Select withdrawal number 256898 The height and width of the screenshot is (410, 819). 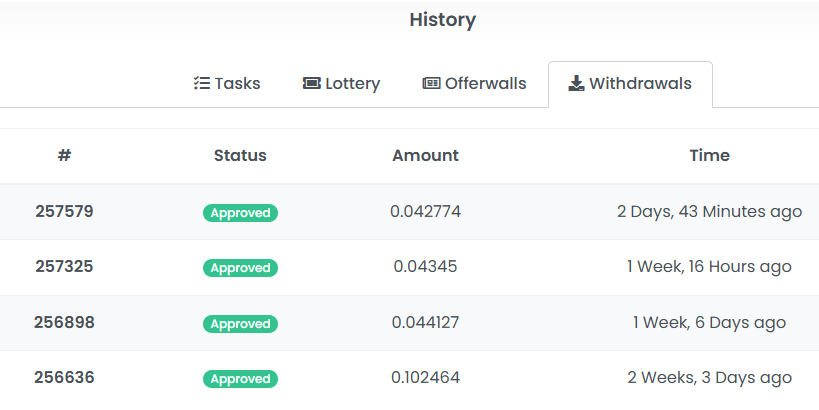pos(64,322)
